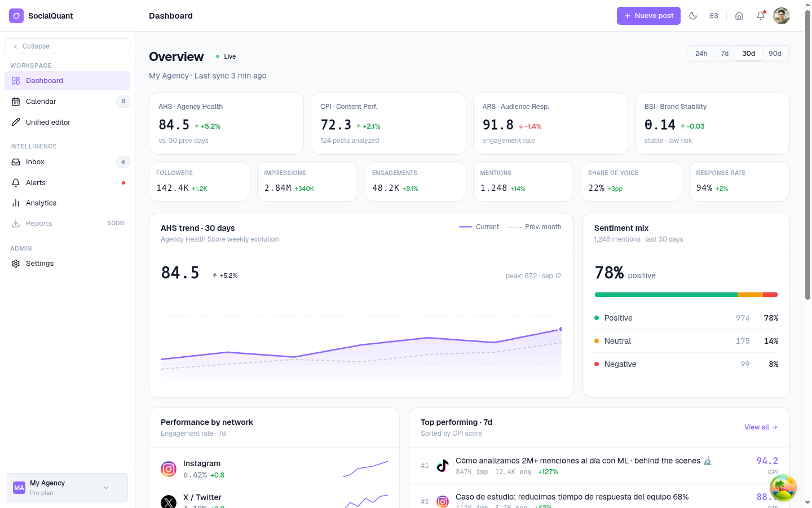This screenshot has height=508, width=812.
Task: Click the Instagram icon in Performance by network
Action: 169,469
